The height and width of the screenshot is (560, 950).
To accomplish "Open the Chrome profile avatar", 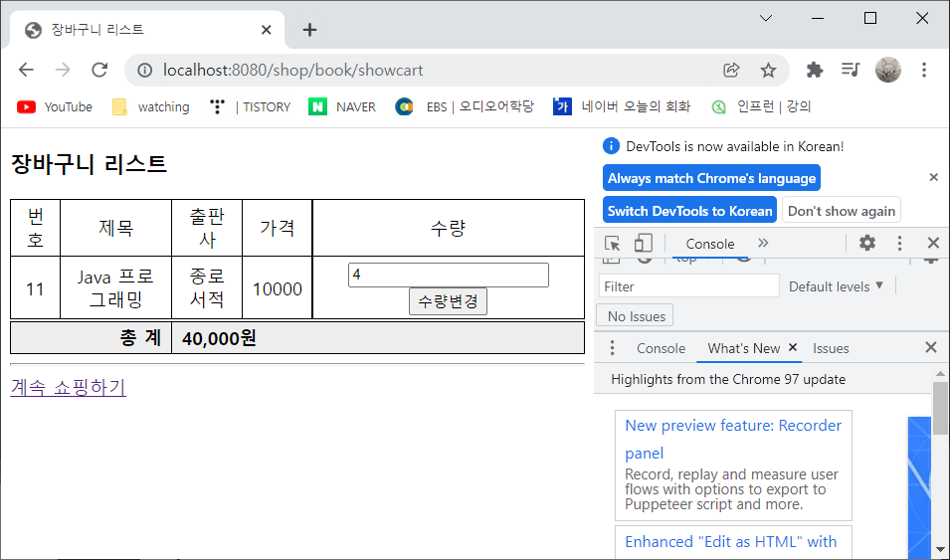I will [887, 71].
